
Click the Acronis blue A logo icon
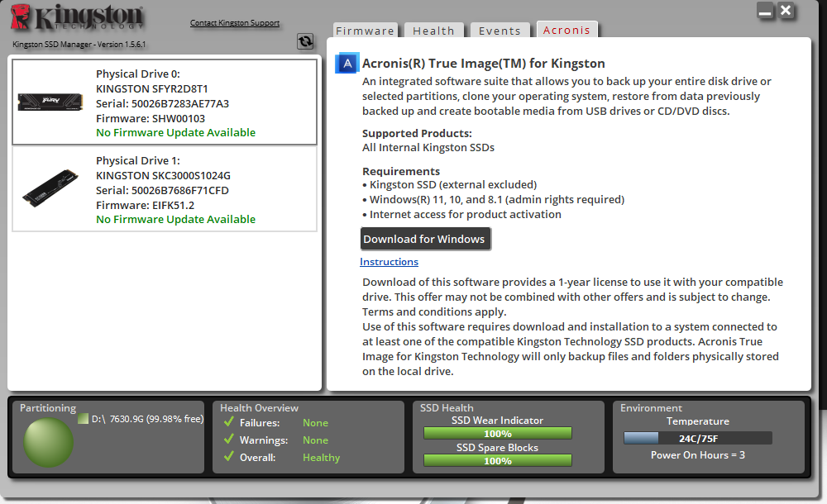coord(347,64)
